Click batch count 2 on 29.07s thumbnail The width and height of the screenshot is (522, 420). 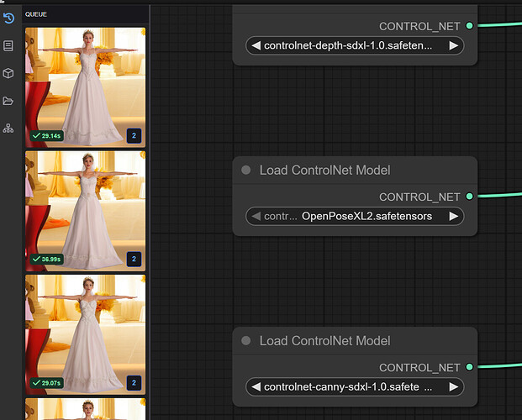point(134,383)
